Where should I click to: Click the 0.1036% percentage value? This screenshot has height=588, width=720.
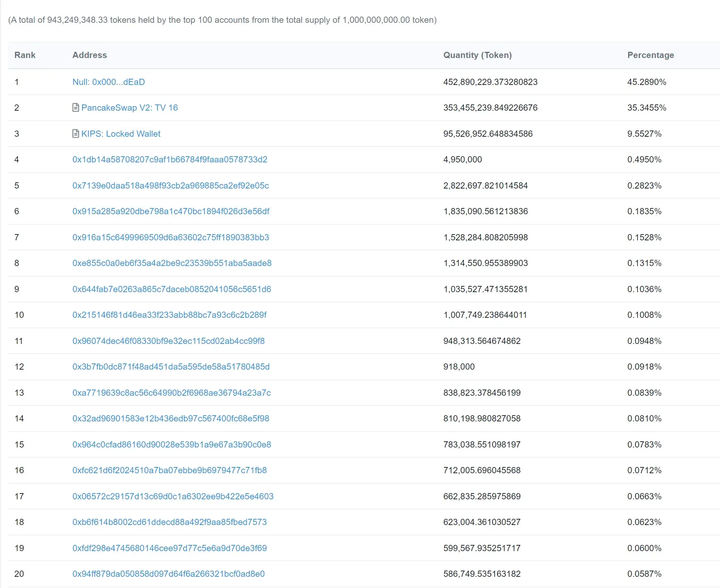point(644,289)
